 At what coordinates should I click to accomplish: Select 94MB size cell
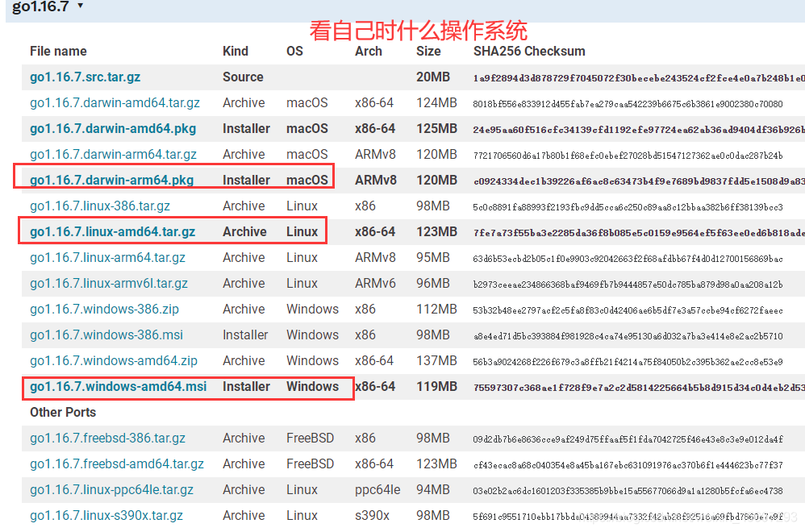[433, 489]
